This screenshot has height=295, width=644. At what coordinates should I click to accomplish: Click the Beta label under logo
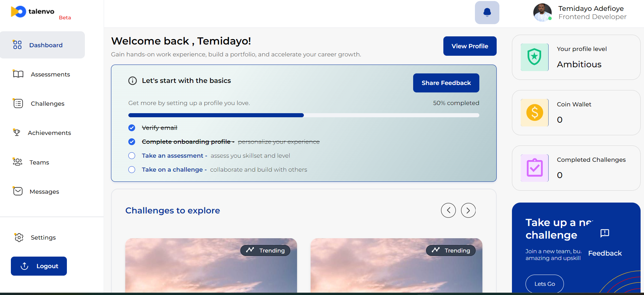click(65, 18)
